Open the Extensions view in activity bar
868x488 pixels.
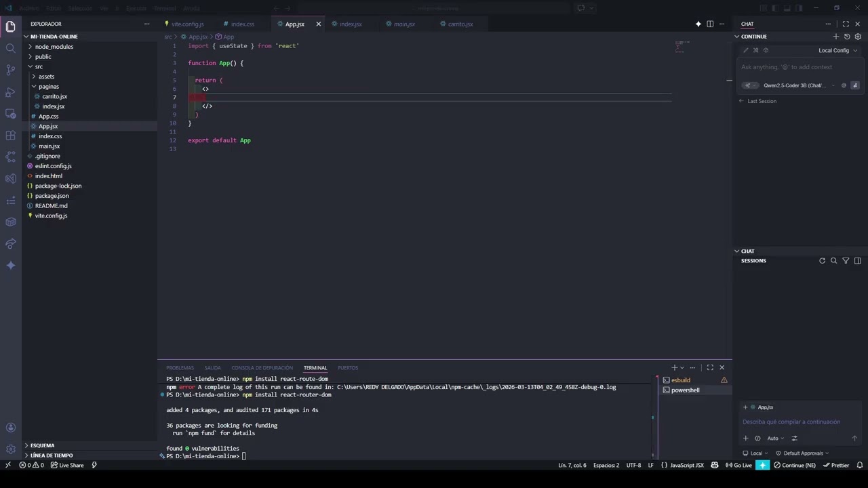coord(10,135)
